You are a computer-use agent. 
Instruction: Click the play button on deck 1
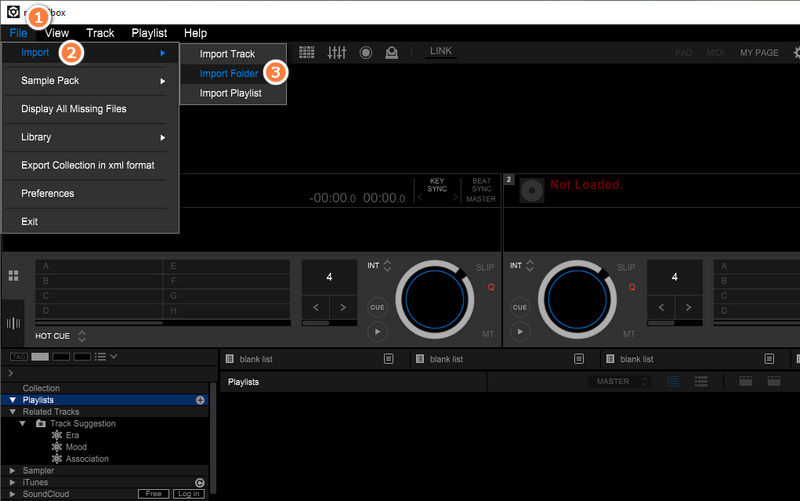pyautogui.click(x=378, y=332)
